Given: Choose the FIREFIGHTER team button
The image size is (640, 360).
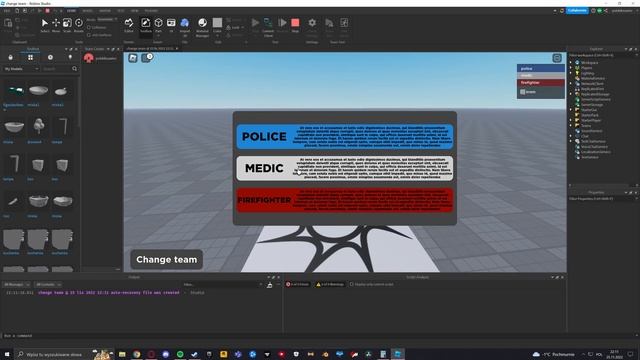Looking at the screenshot, I should (345, 200).
